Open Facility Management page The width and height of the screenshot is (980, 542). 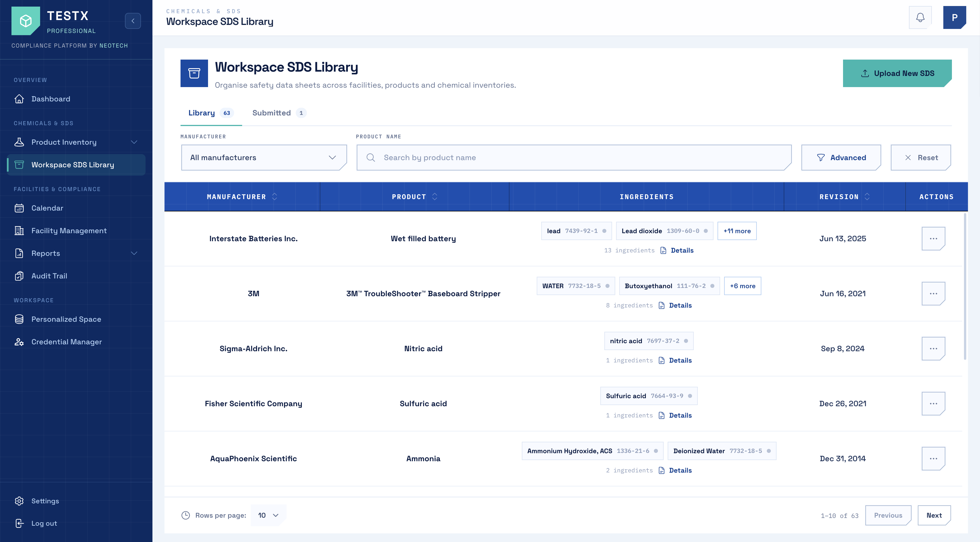pos(76,231)
